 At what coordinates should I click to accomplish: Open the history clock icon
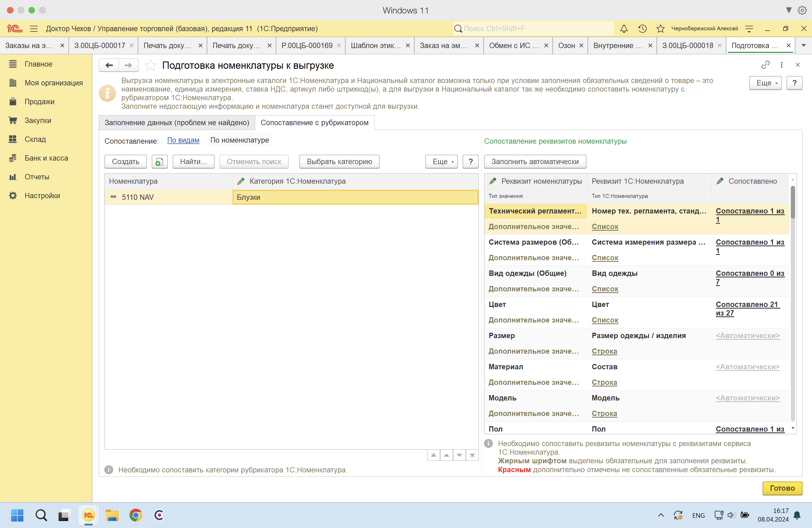(642, 29)
